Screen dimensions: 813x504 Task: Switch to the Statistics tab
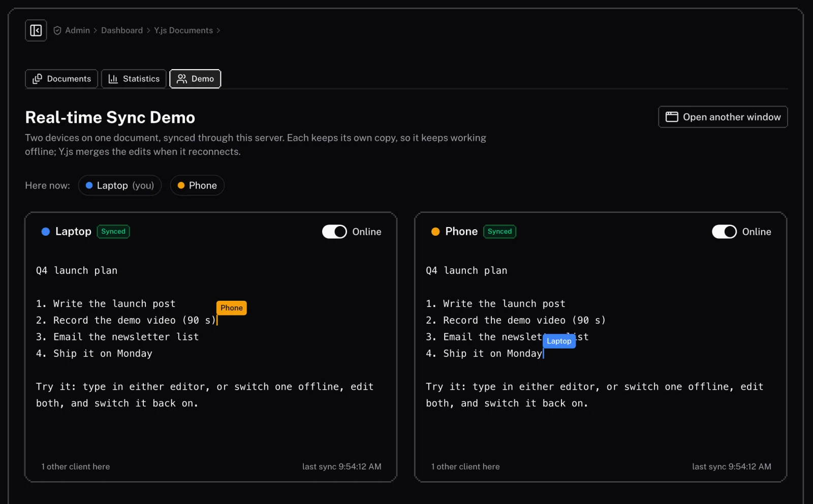(134, 79)
